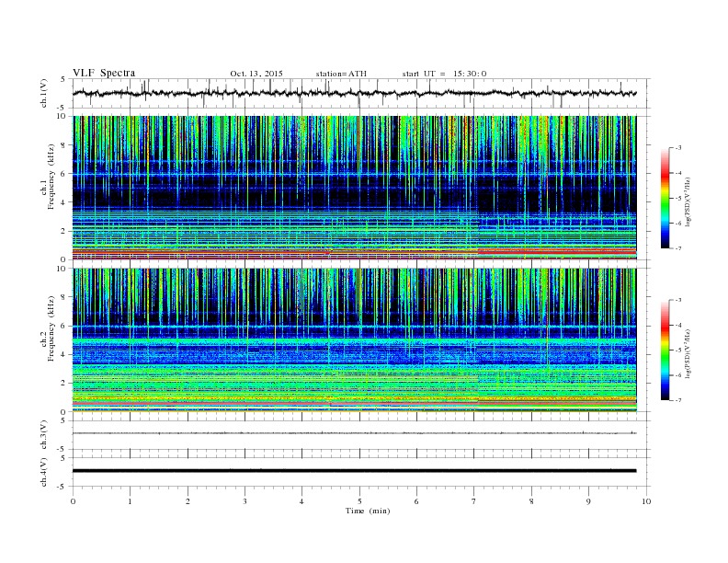
Task: Click the ch.2 spectrogram panel
Action: pos(354,340)
